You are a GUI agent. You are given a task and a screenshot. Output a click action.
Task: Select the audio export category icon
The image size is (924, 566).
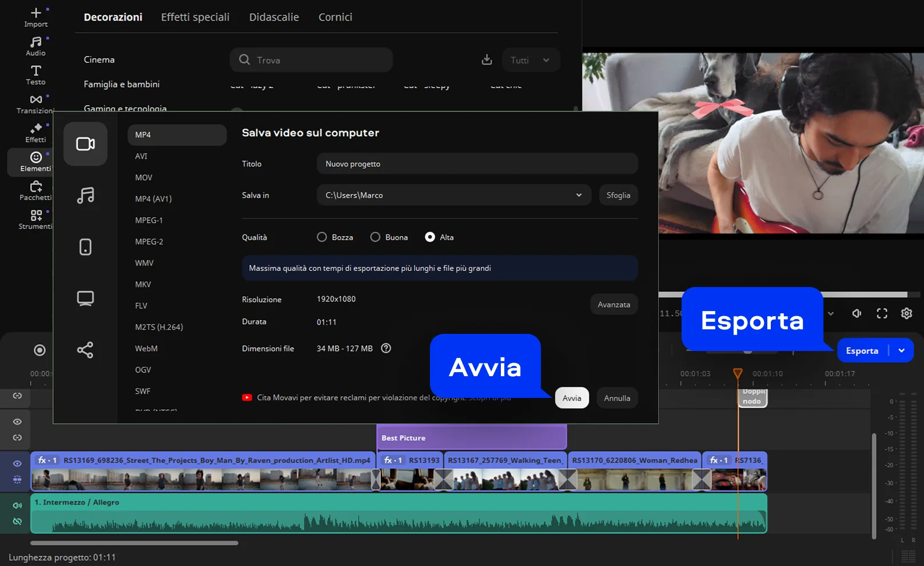pyautogui.click(x=85, y=196)
